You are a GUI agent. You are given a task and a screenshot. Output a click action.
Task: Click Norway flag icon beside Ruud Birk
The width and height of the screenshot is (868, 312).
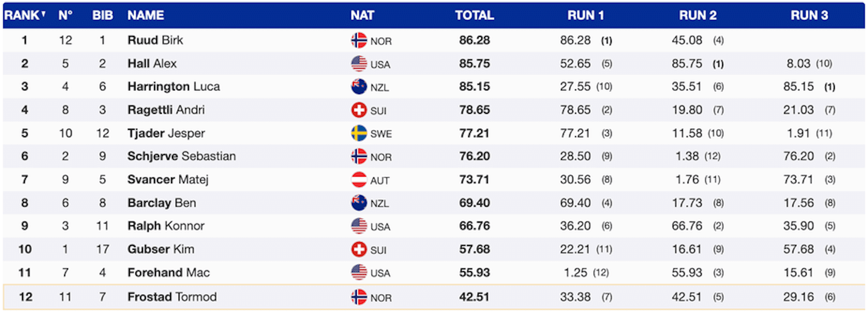tap(358, 40)
